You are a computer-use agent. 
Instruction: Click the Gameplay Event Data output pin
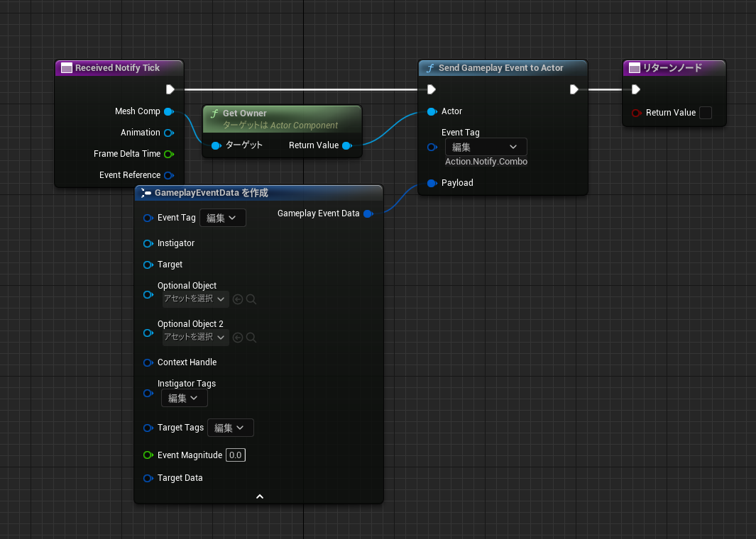[x=368, y=213]
